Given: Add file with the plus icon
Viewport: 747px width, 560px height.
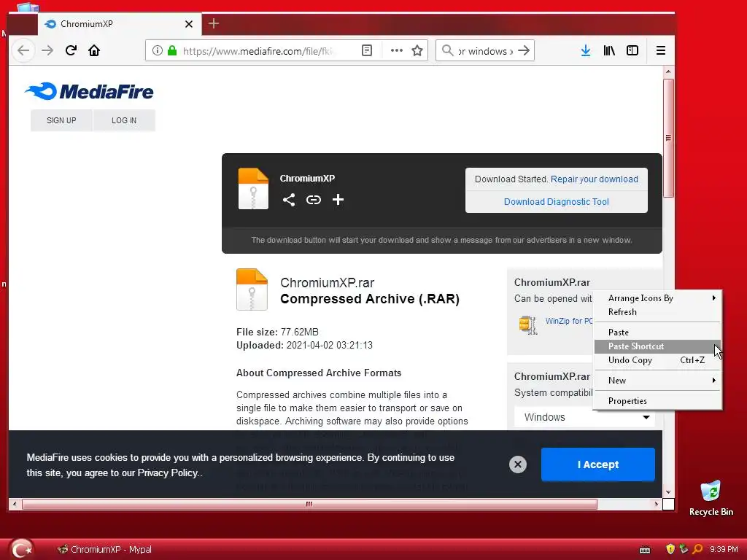Looking at the screenshot, I should click(338, 200).
